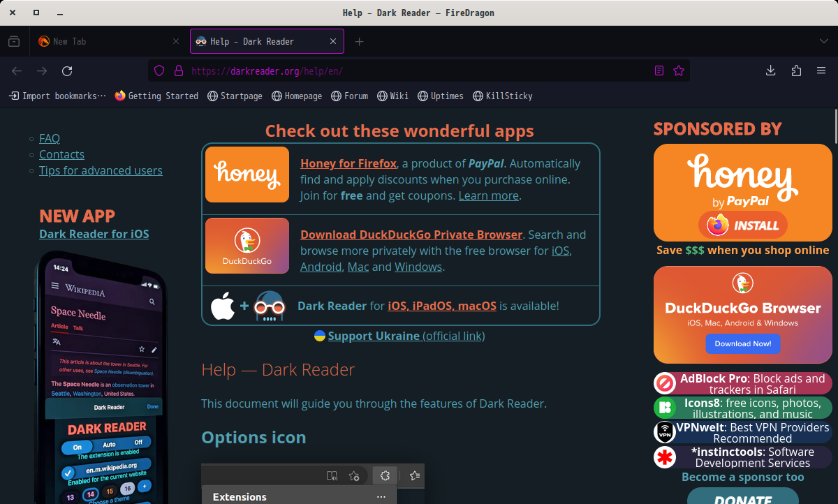Follow the Learn more link
The height and width of the screenshot is (504, 838).
tap(488, 195)
